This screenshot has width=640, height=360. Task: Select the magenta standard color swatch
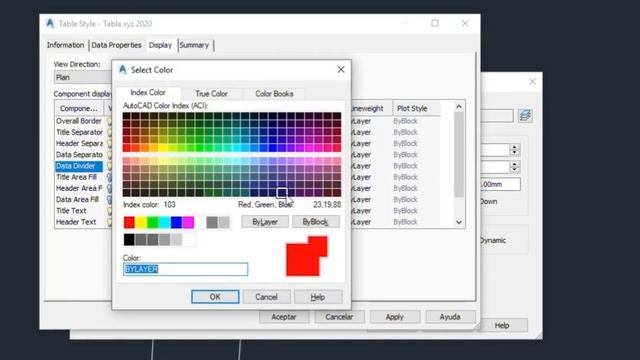click(188, 222)
